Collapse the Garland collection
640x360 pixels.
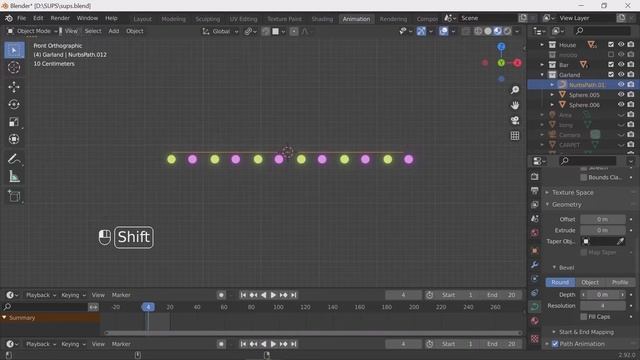(542, 75)
